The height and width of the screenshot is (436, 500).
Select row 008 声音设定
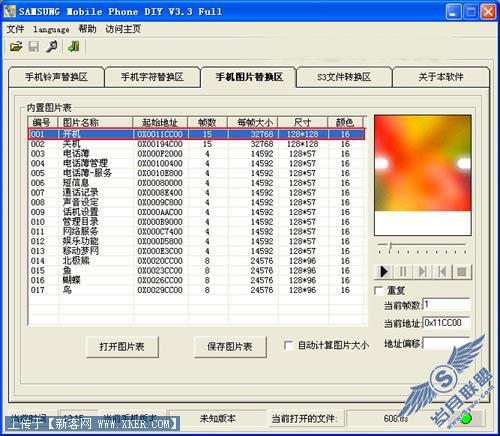pyautogui.click(x=197, y=202)
